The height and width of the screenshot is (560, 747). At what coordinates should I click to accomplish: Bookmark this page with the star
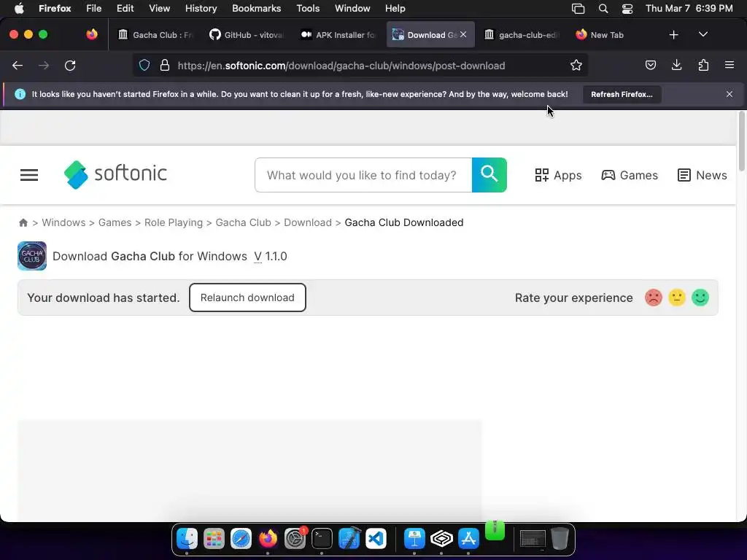pos(576,65)
